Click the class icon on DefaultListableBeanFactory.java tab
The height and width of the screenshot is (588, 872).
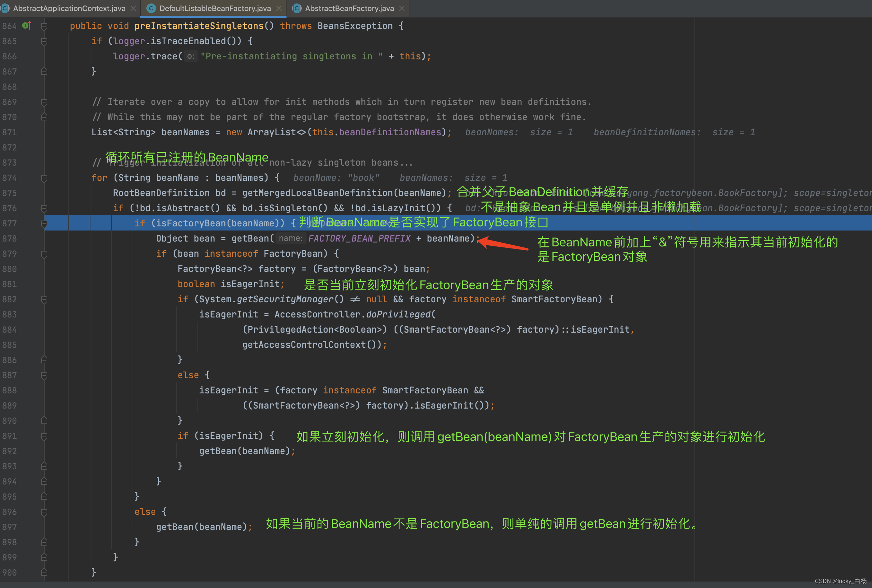point(151,8)
